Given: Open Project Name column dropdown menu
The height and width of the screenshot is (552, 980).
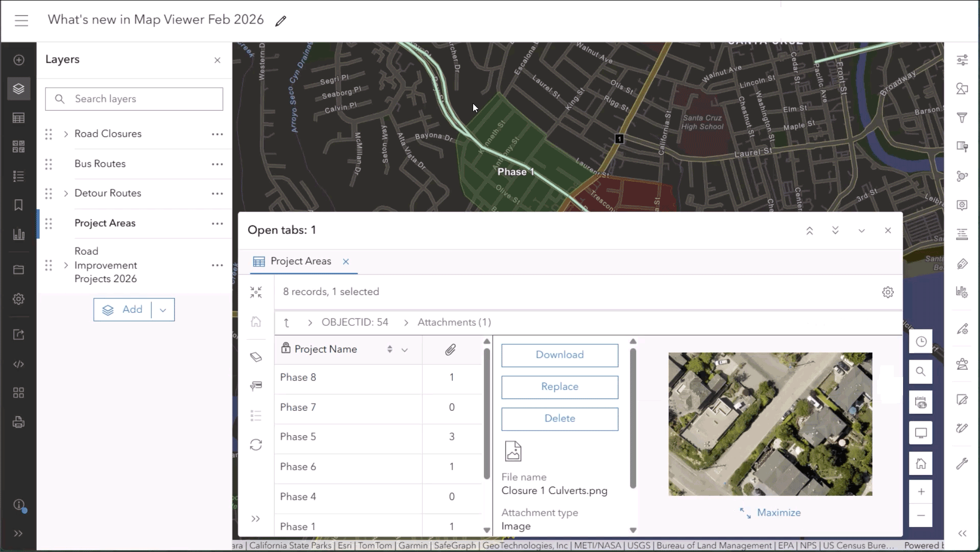Looking at the screenshot, I should click(405, 350).
